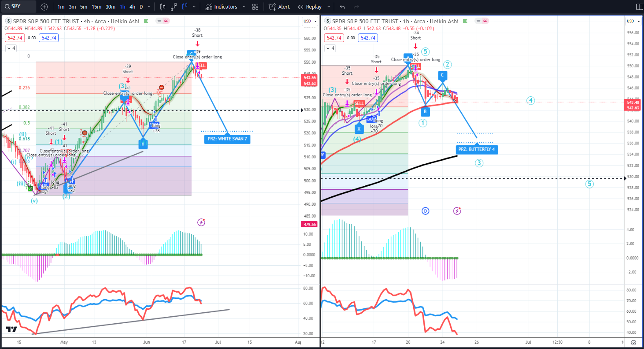This screenshot has width=644, height=349.
Task: Expand the favorite indicators dropdown arrow
Action: point(244,7)
